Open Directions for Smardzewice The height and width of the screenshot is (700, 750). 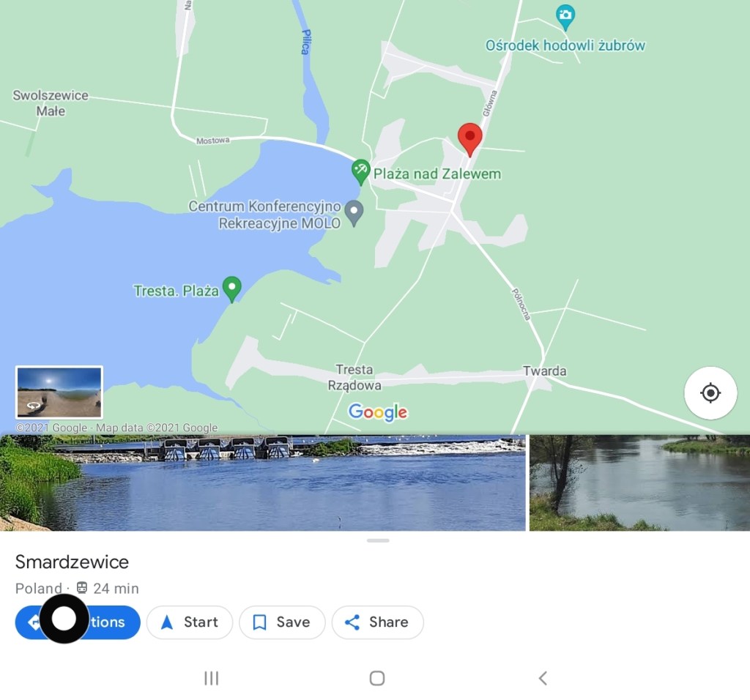(78, 622)
